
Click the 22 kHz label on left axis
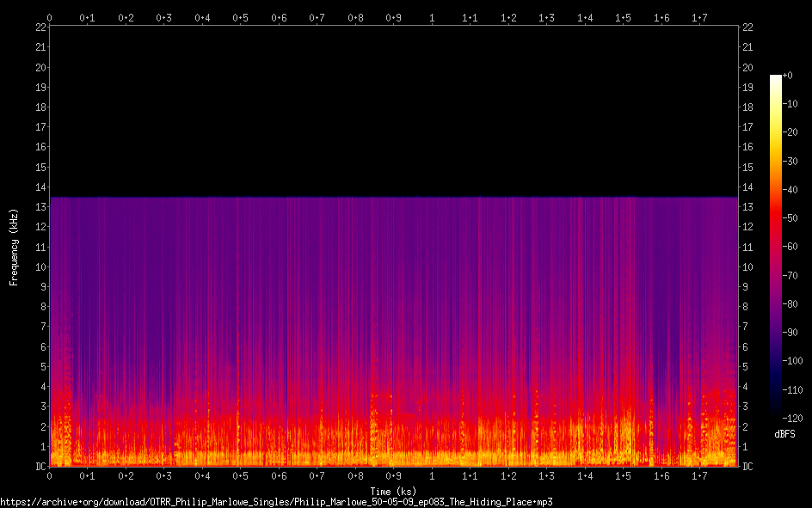pyautogui.click(x=40, y=28)
